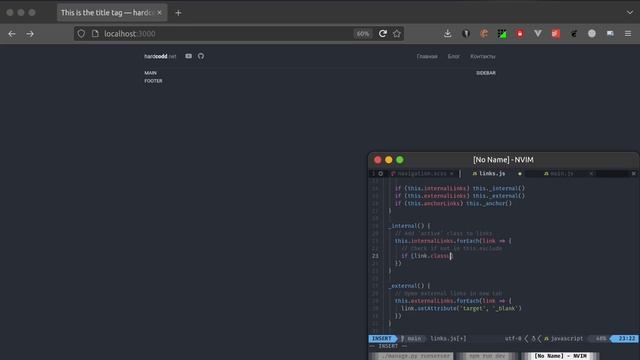Close the main.js buffer tab
The height and width of the screenshot is (360, 640).
coord(591,173)
